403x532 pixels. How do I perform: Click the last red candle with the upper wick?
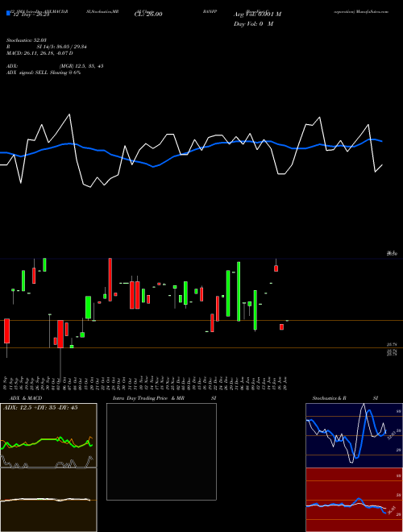[276, 265]
